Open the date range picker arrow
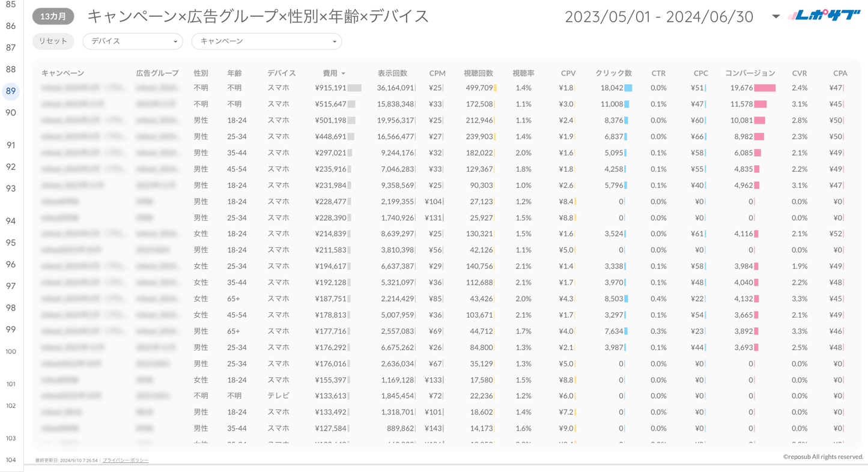This screenshot has height=472, width=868. 775,16
